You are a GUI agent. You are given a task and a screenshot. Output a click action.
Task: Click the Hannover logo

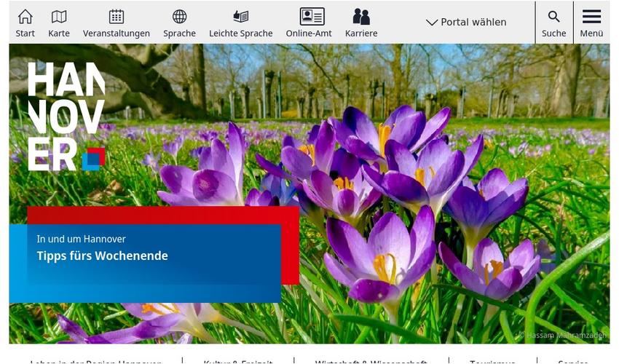coord(67,116)
